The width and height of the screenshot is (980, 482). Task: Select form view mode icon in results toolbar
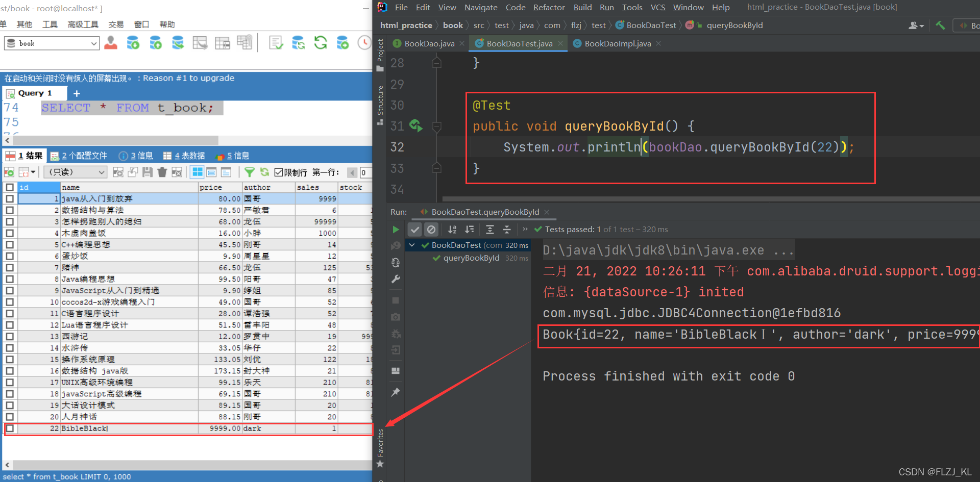[211, 172]
